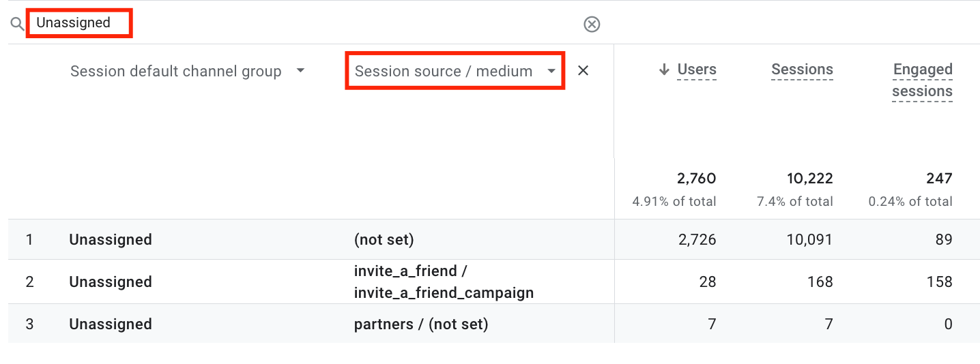Screen dimensions: 980x364
Task: Remove the secondary dimension with the X icon
Action: click(x=583, y=70)
